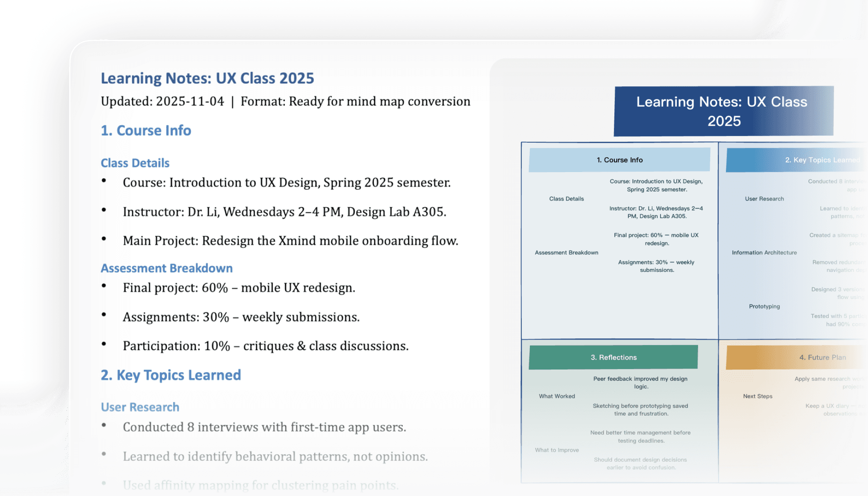The image size is (868, 496).
Task: Click bullet "Participation: 10% – critiques & class discussions."
Action: point(265,346)
